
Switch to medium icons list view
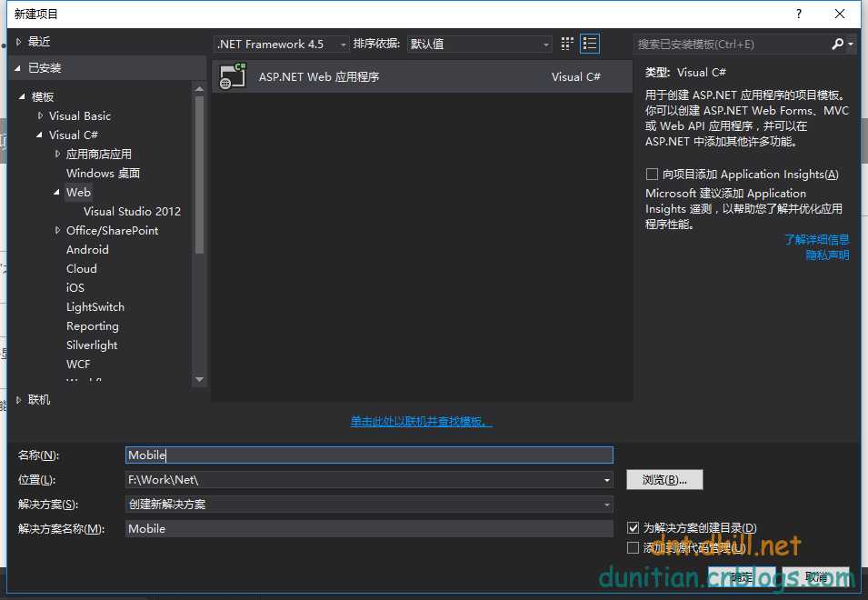(x=590, y=44)
